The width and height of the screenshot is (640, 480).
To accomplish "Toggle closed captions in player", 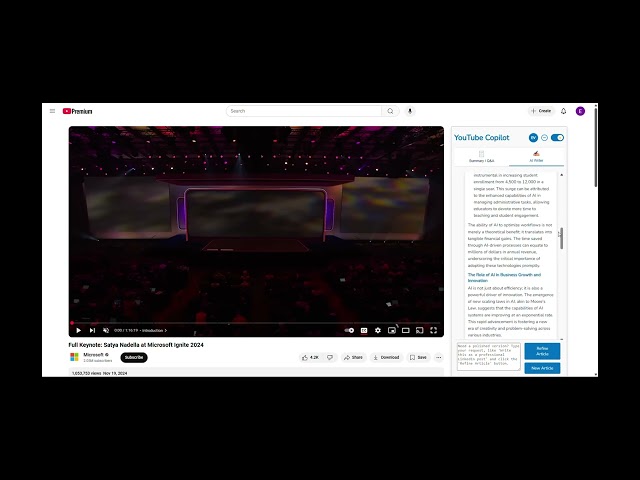I will [364, 331].
